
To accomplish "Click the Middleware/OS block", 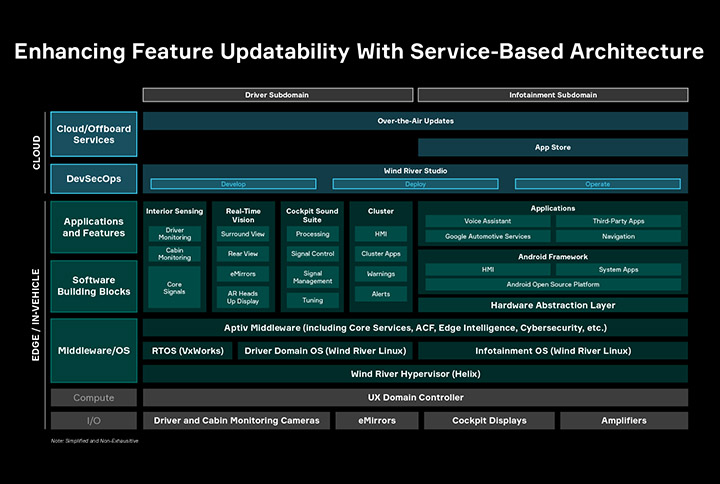I will tap(94, 350).
